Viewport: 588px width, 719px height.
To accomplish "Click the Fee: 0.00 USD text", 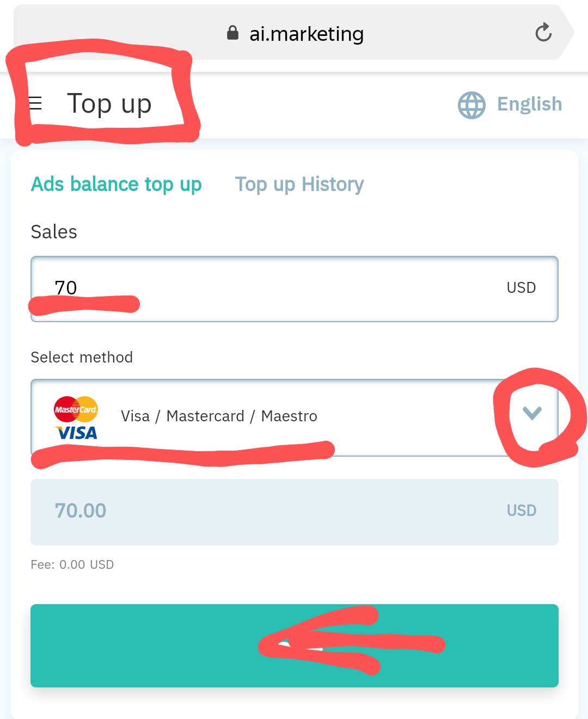I will pos(72,565).
